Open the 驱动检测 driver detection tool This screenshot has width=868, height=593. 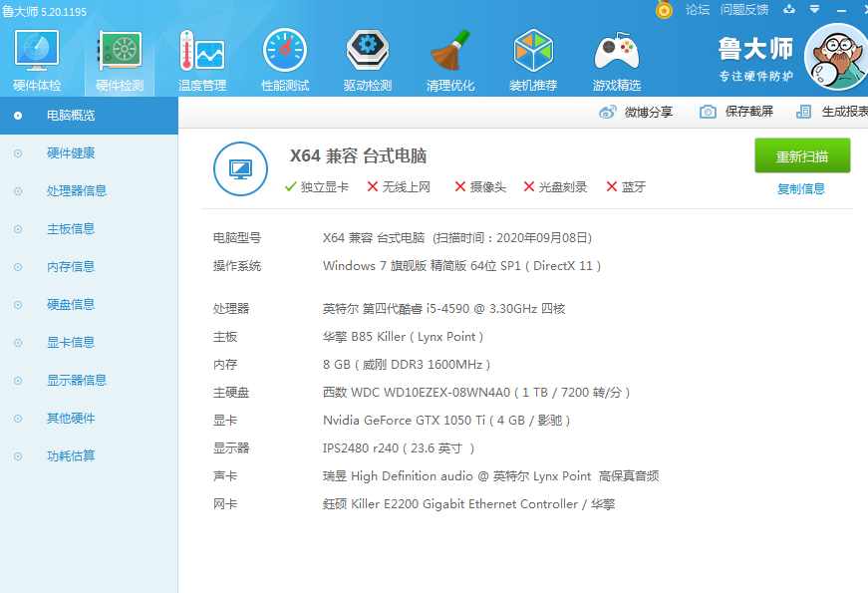[x=368, y=60]
